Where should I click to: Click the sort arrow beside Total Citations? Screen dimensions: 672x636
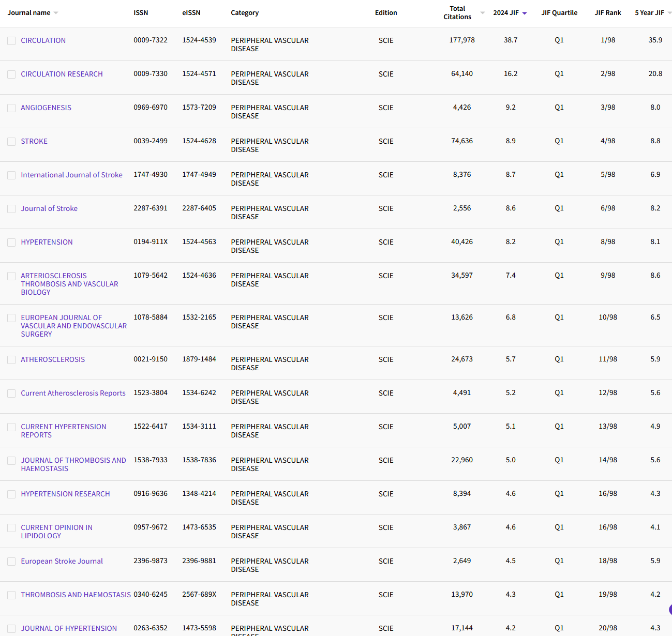coord(483,13)
